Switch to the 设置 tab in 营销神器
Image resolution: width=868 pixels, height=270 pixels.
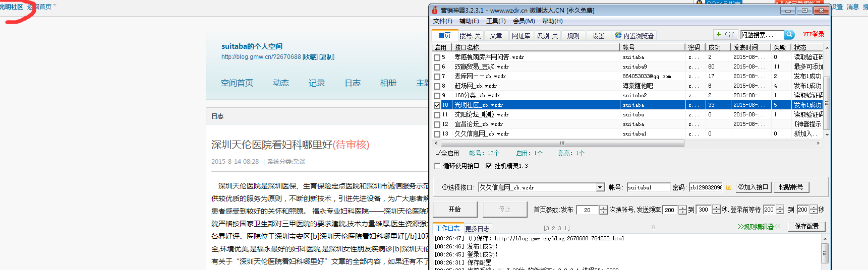click(x=598, y=36)
